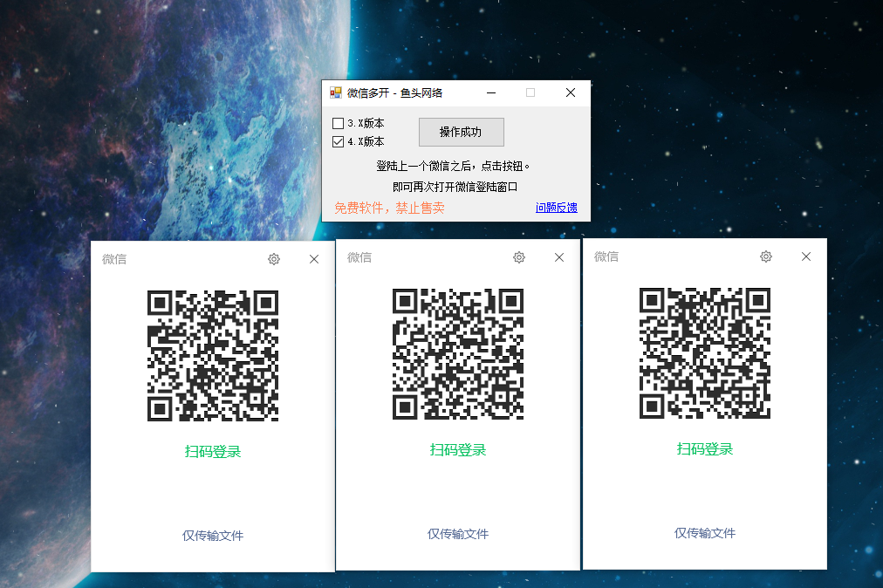
Task: Open settings gear in middle WeChat window
Action: tap(519, 257)
